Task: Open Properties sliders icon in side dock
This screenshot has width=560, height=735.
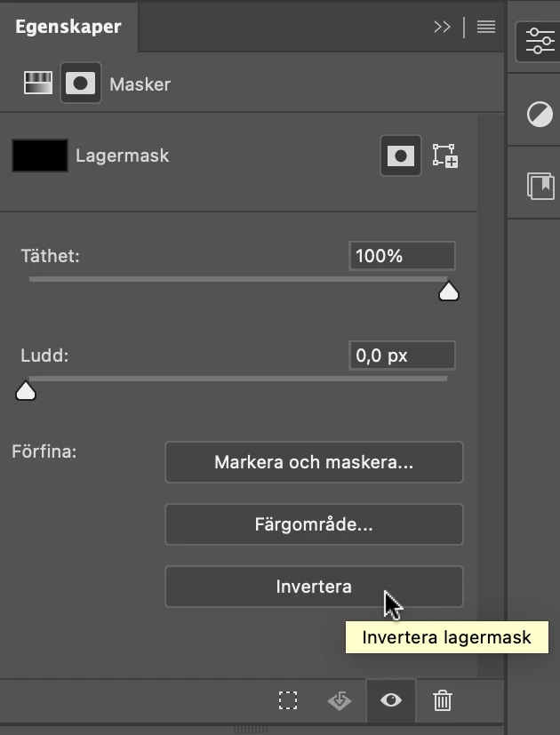Action: coord(540,41)
